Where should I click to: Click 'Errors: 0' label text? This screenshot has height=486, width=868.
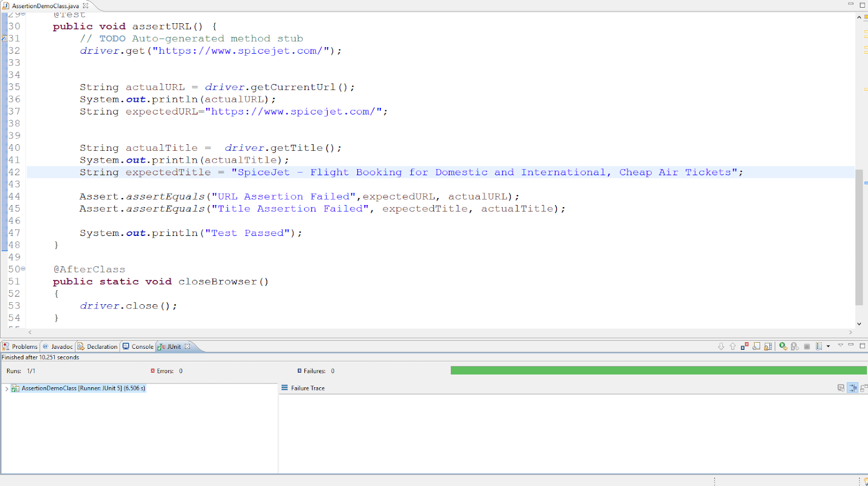(x=169, y=371)
